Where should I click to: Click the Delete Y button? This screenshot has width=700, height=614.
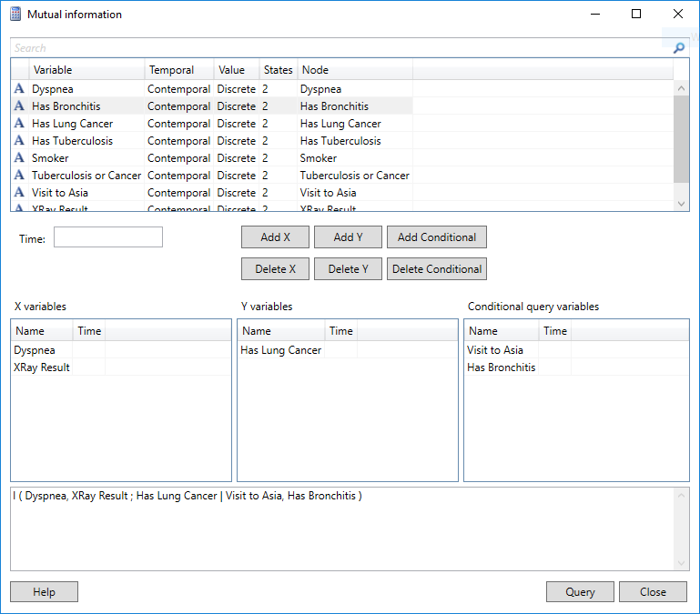point(349,269)
